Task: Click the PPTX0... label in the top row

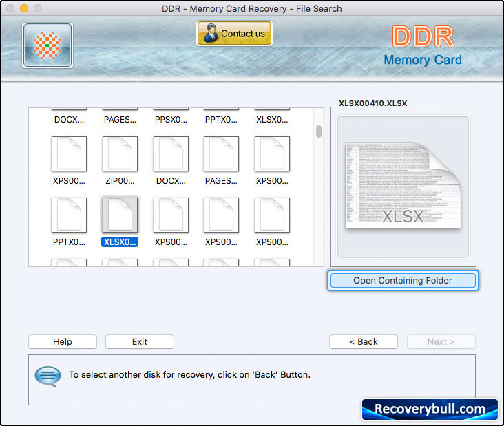Action: (x=222, y=120)
